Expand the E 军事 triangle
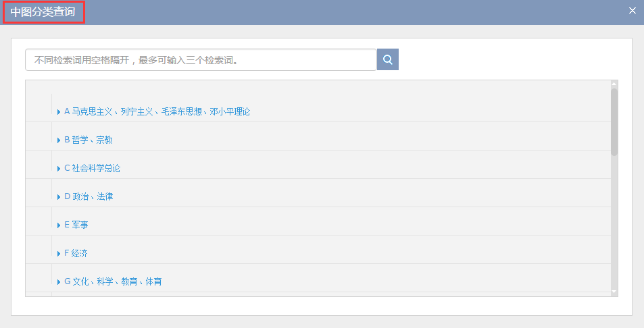 (x=59, y=225)
